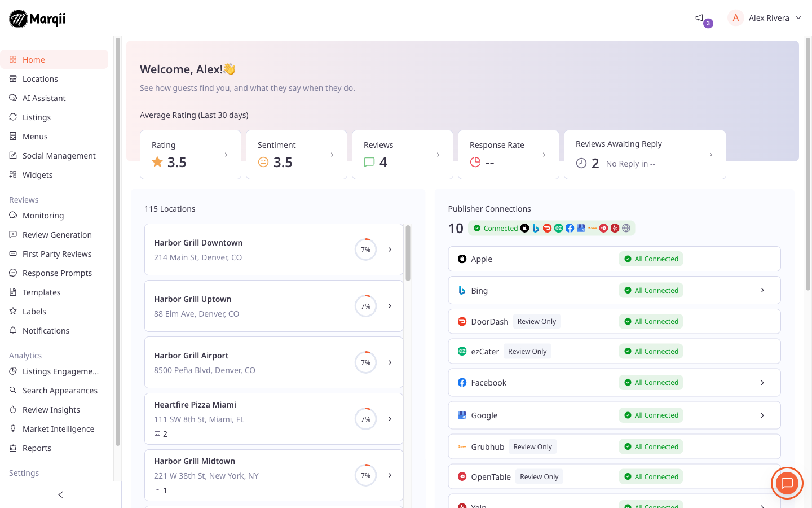Open the chat support bubble

[x=787, y=483]
